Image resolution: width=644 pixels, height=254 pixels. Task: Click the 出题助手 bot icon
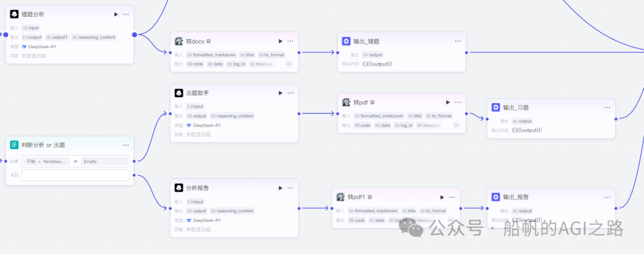tap(179, 93)
